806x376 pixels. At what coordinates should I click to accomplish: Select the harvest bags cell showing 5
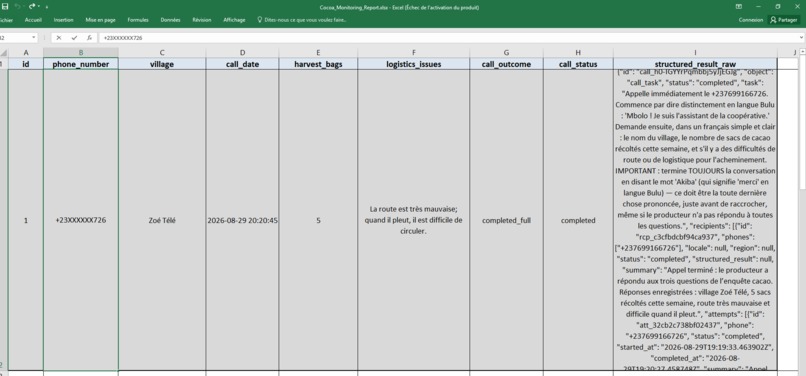(x=318, y=220)
